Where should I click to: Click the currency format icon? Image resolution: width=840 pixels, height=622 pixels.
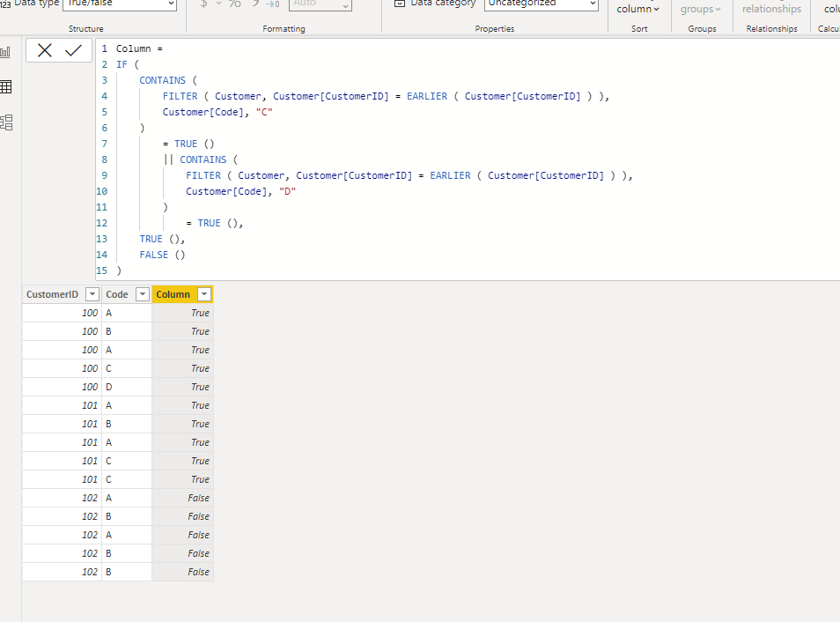pos(204,4)
